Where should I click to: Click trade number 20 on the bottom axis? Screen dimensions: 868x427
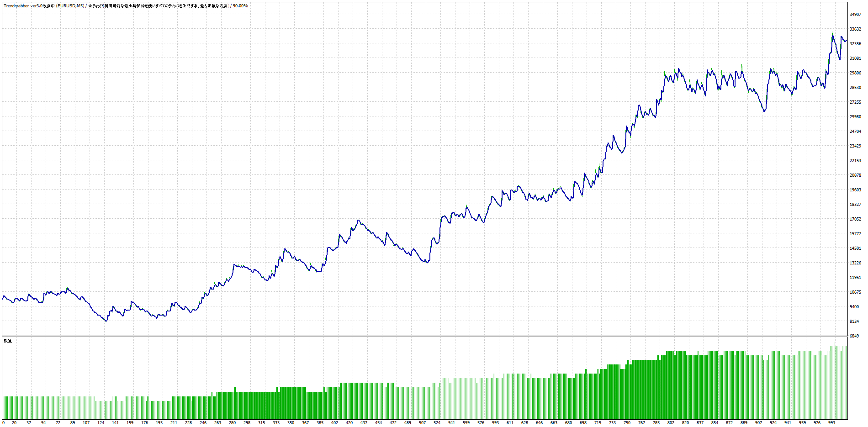(14, 423)
